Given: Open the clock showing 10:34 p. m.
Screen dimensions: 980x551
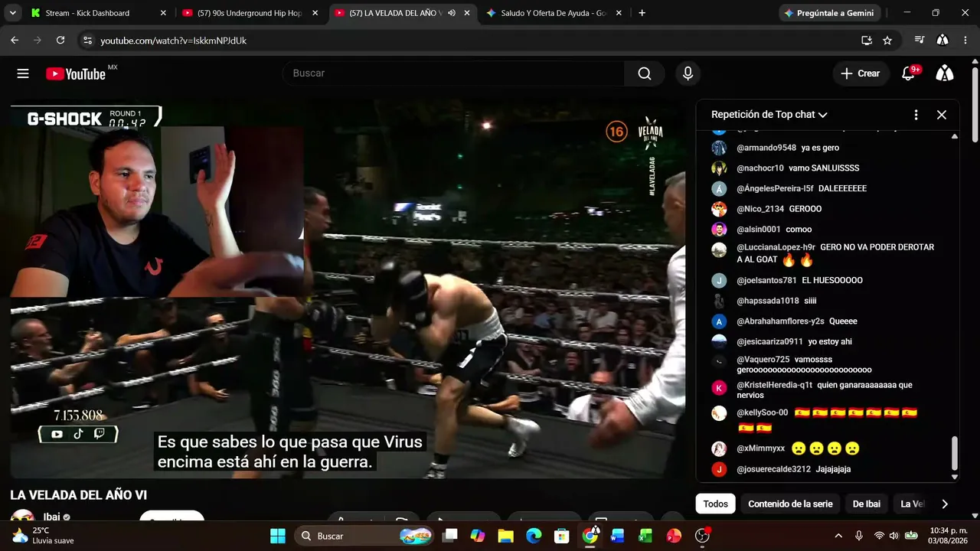Looking at the screenshot, I should pos(948,536).
